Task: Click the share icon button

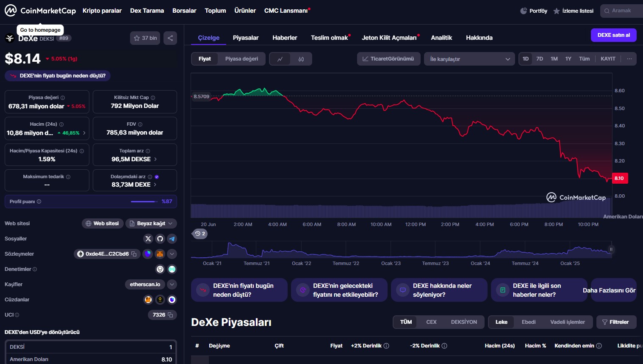Action: 170,38
